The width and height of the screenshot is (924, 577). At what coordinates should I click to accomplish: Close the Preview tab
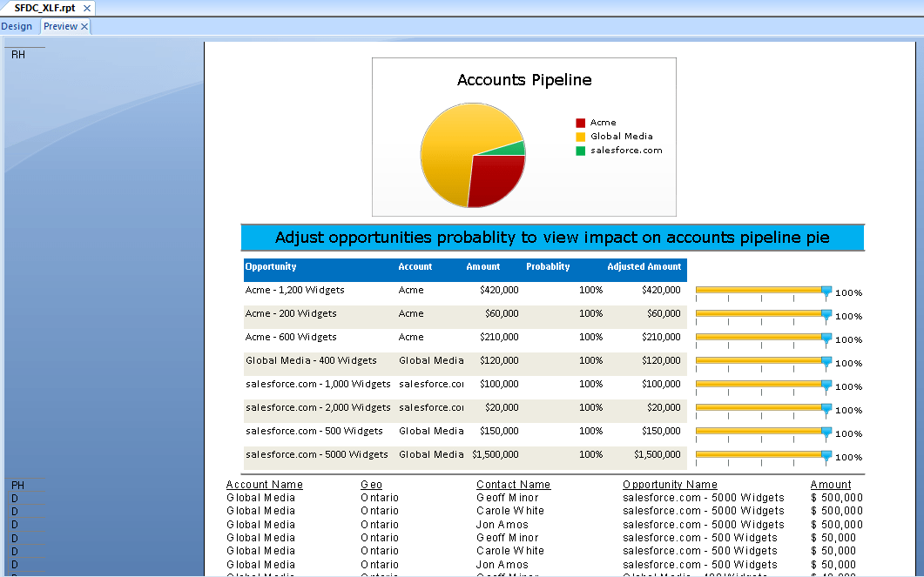(84, 26)
